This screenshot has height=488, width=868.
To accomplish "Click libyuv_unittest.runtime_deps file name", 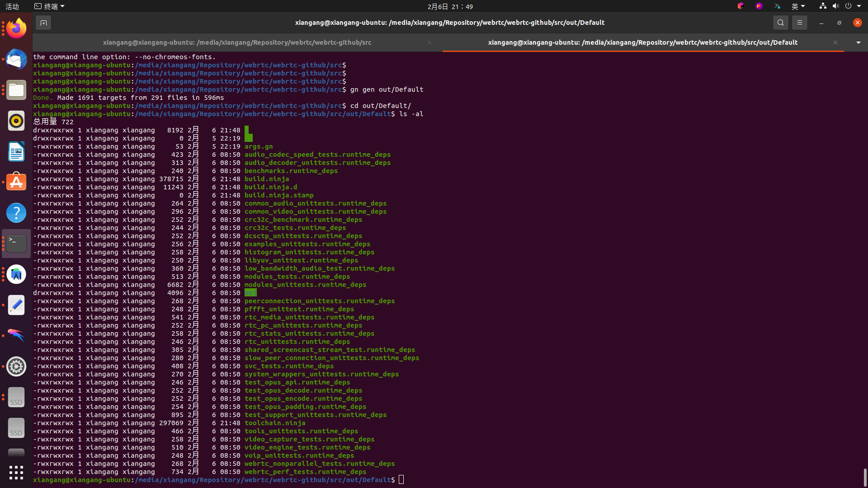I will point(302,260).
